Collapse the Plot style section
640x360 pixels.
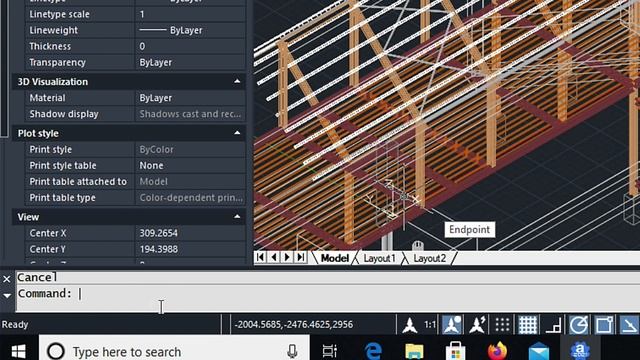point(237,133)
